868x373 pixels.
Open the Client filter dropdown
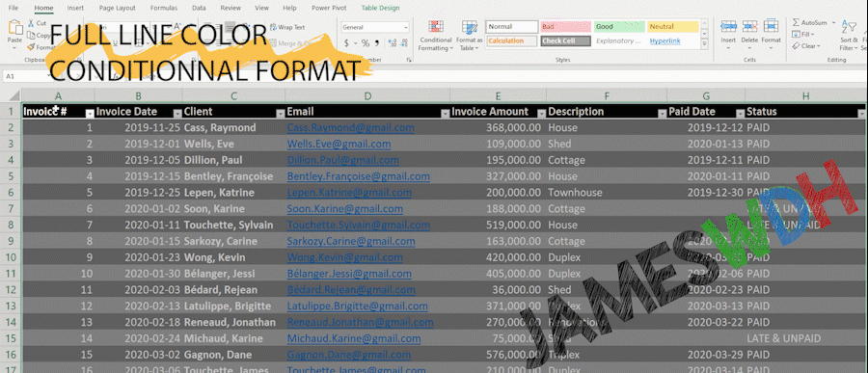pyautogui.click(x=280, y=114)
